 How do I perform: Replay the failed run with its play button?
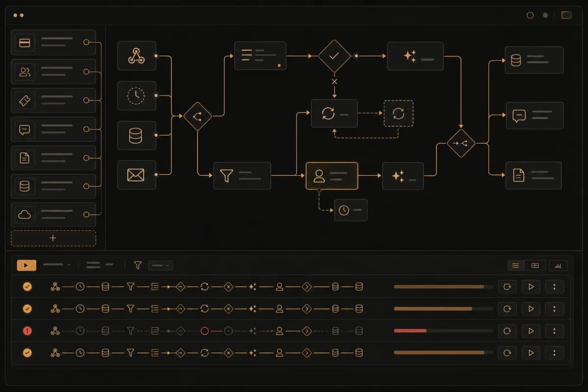[x=531, y=331]
